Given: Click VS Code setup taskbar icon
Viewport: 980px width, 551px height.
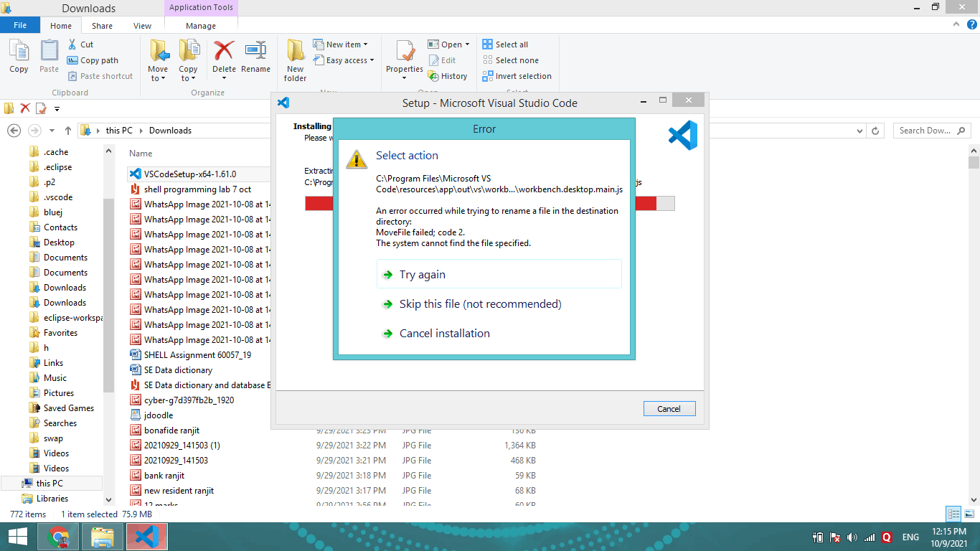Looking at the screenshot, I should point(147,537).
